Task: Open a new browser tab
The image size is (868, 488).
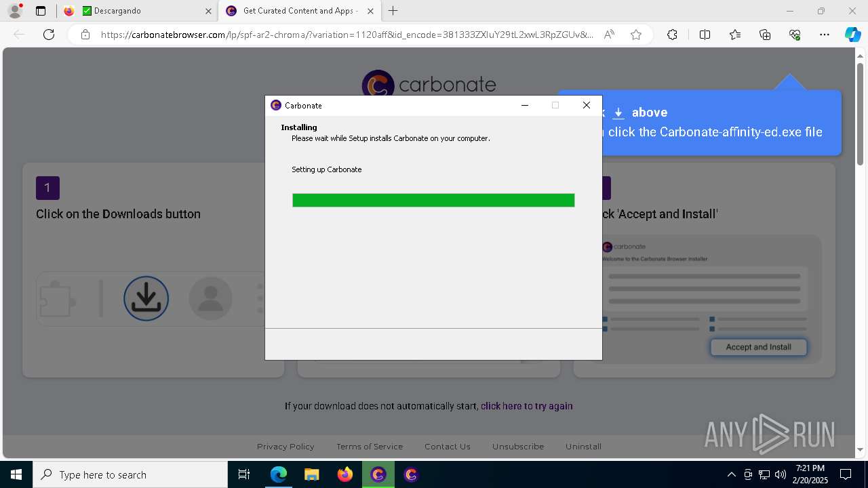Action: point(393,11)
